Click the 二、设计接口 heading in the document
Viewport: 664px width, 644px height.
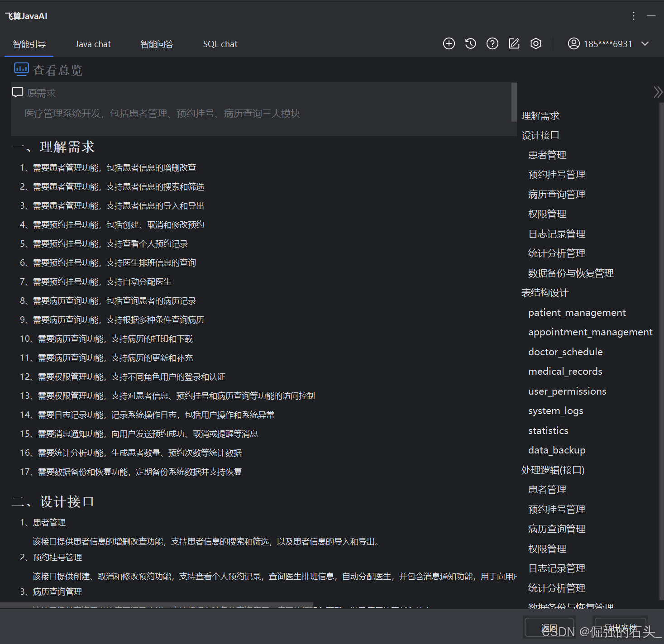53,502
